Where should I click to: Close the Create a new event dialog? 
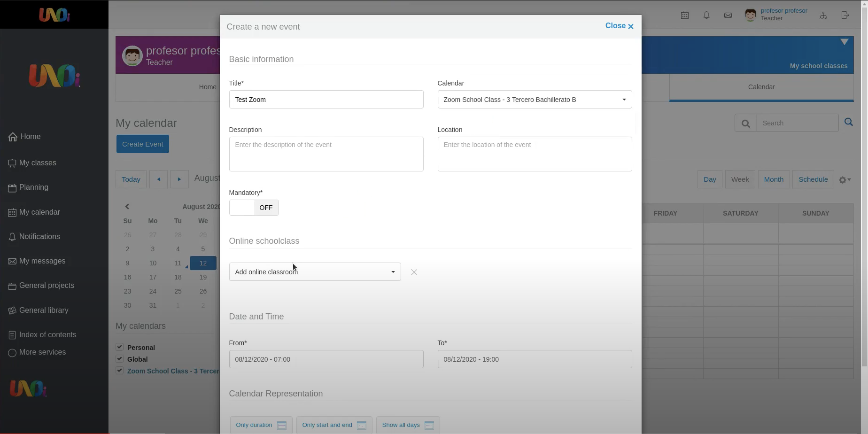pyautogui.click(x=619, y=26)
